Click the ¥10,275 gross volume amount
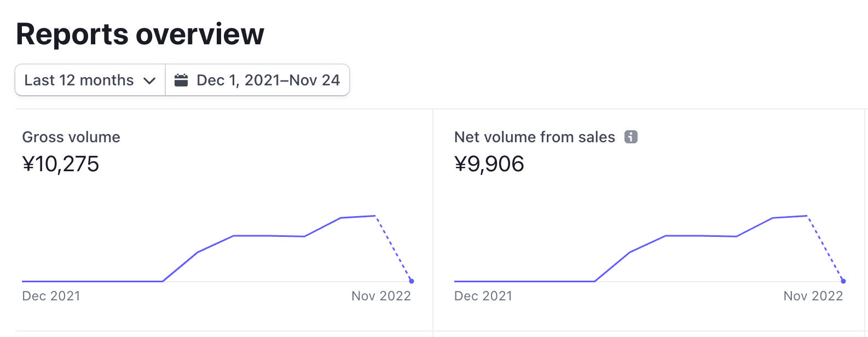The image size is (868, 337). (61, 164)
